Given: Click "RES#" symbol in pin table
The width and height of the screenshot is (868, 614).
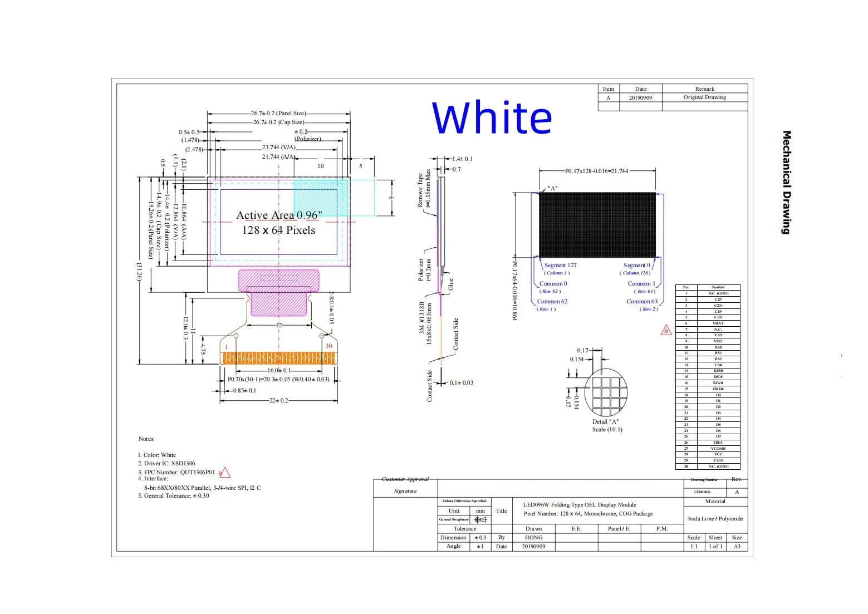Looking at the screenshot, I should tap(718, 371).
